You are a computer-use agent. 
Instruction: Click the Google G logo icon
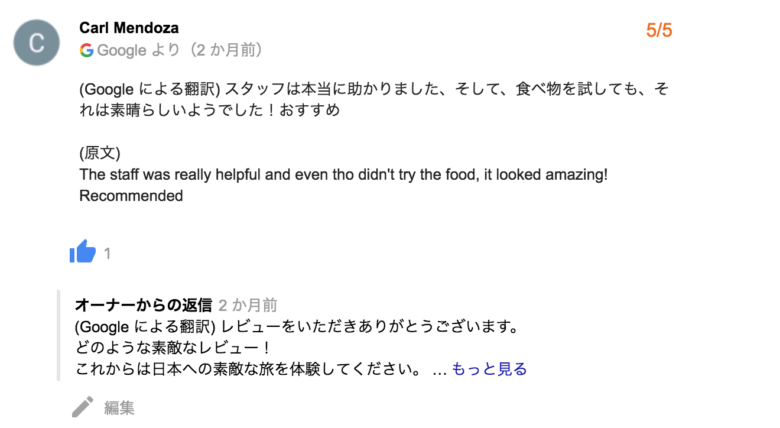(x=87, y=50)
